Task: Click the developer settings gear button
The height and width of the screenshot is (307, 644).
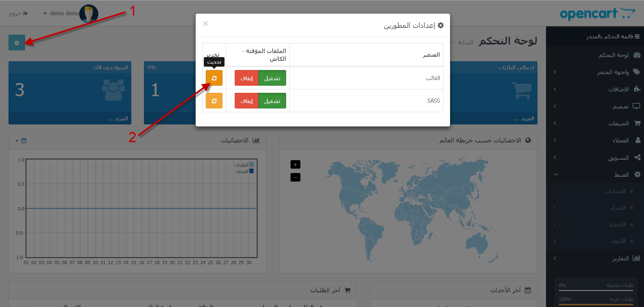Action: tap(17, 43)
